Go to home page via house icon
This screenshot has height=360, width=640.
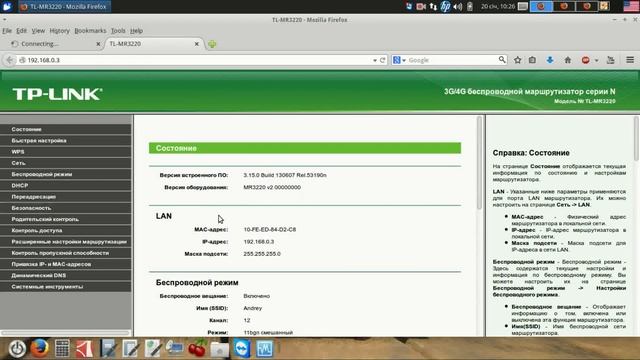click(567, 60)
